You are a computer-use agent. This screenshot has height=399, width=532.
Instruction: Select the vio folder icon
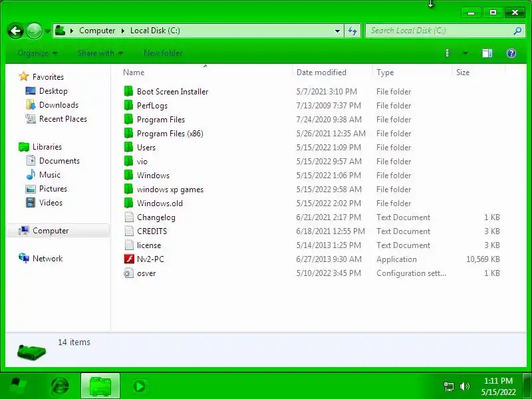[x=128, y=161]
